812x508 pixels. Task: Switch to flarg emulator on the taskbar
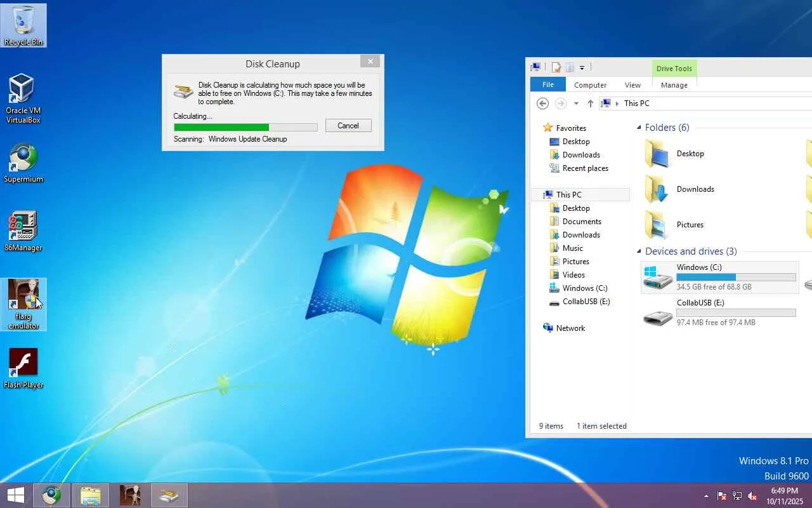pyautogui.click(x=130, y=495)
